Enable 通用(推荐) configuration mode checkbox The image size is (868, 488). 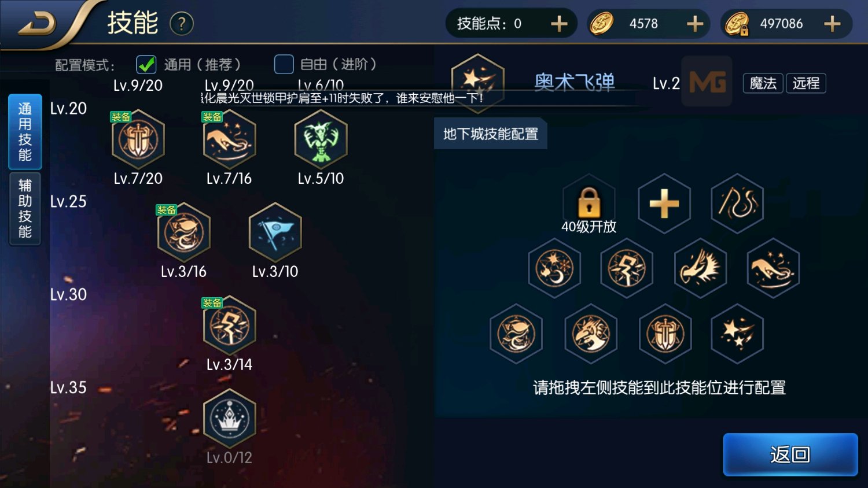(146, 64)
